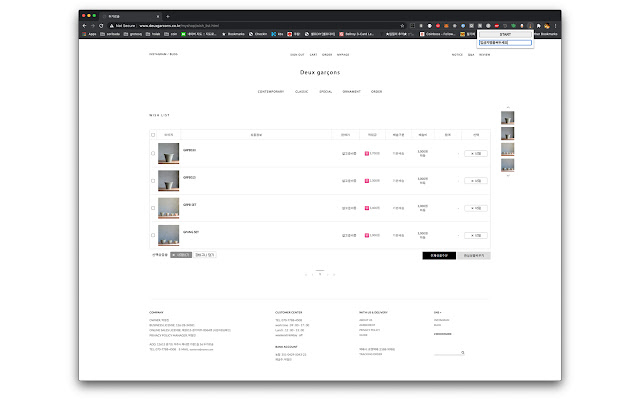Open the fourth recently viewed side thumbnail

[x=508, y=165]
